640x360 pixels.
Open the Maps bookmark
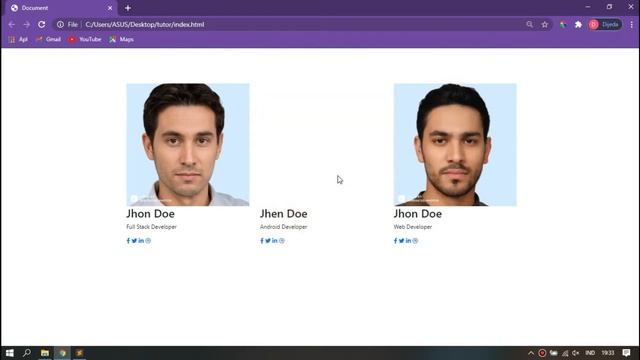pos(122,39)
